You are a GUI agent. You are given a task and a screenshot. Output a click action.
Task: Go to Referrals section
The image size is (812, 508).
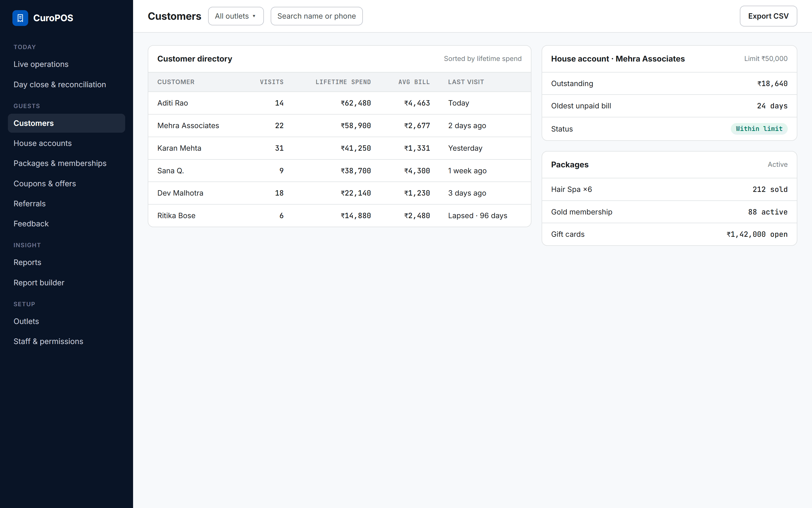click(67, 203)
